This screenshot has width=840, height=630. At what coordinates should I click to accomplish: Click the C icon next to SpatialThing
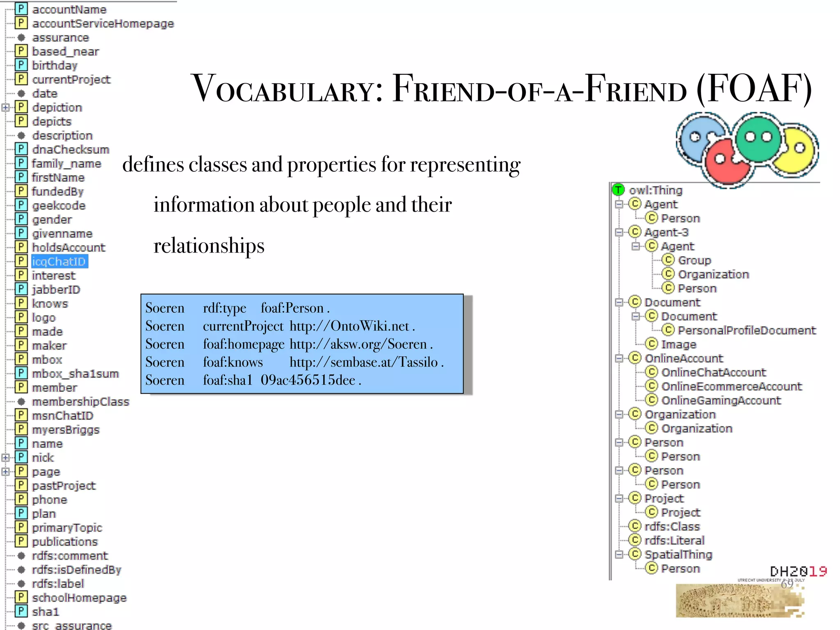pyautogui.click(x=635, y=554)
